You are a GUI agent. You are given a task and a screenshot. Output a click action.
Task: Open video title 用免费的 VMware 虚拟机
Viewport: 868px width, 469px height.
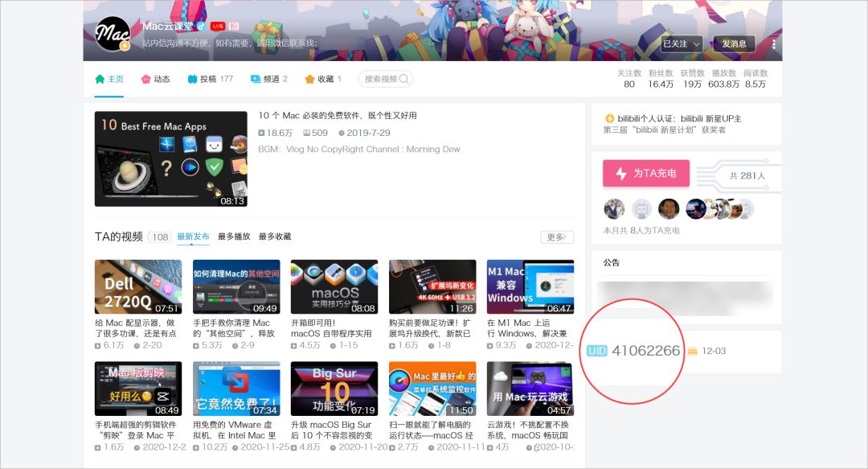click(234, 430)
